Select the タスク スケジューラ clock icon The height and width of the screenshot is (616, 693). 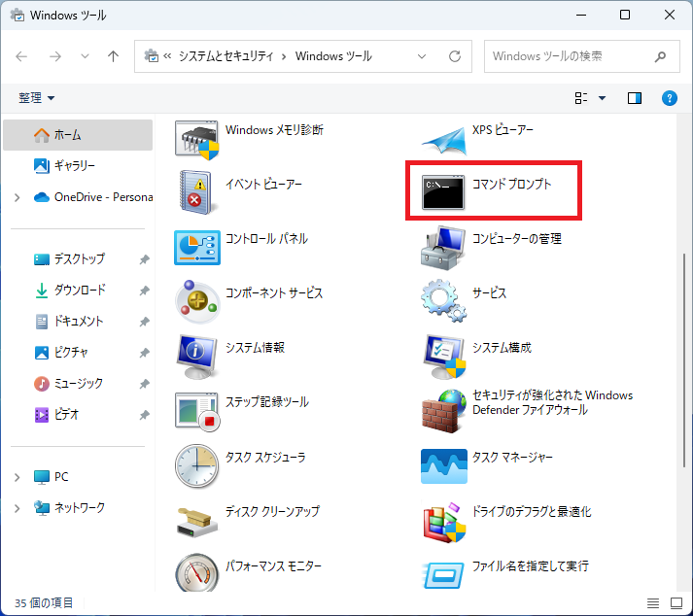pos(196,465)
